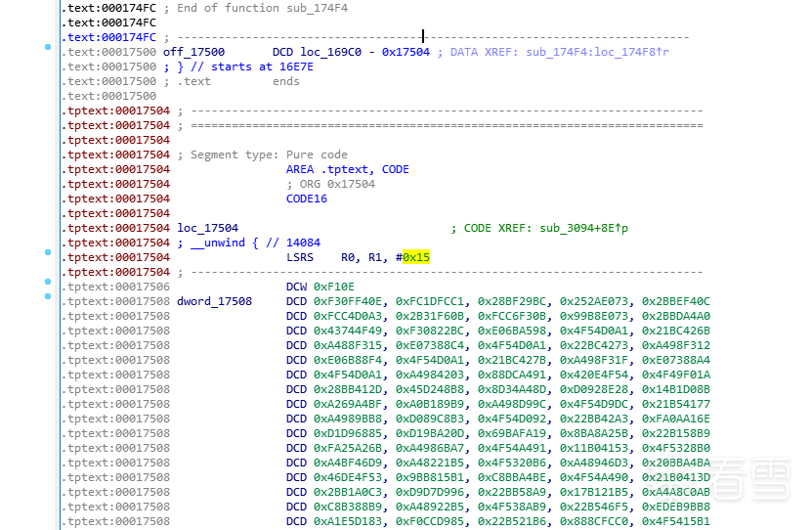Click hex value 0xFA25A26B

pyautogui.click(x=348, y=448)
